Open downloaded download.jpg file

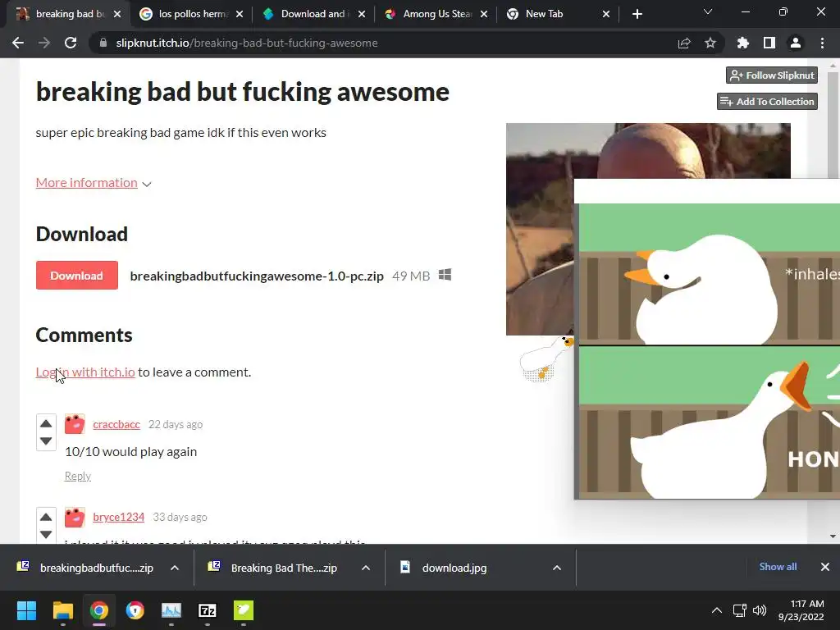point(445,568)
